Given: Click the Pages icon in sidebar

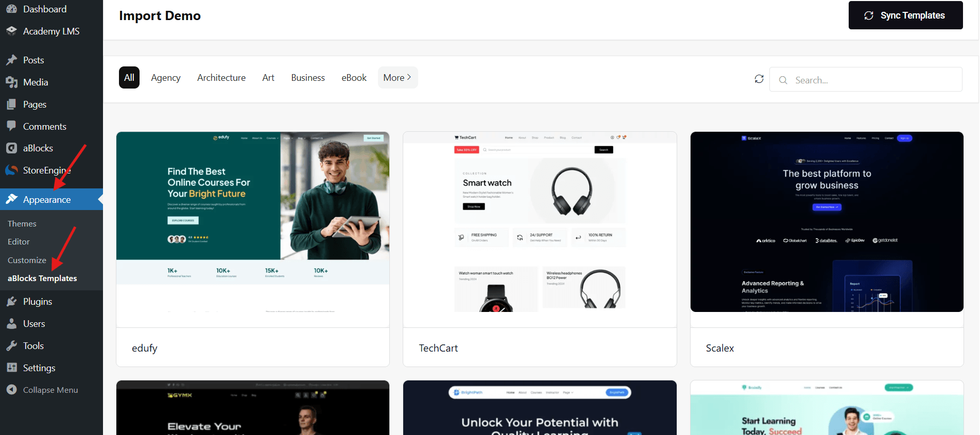Looking at the screenshot, I should [11, 105].
